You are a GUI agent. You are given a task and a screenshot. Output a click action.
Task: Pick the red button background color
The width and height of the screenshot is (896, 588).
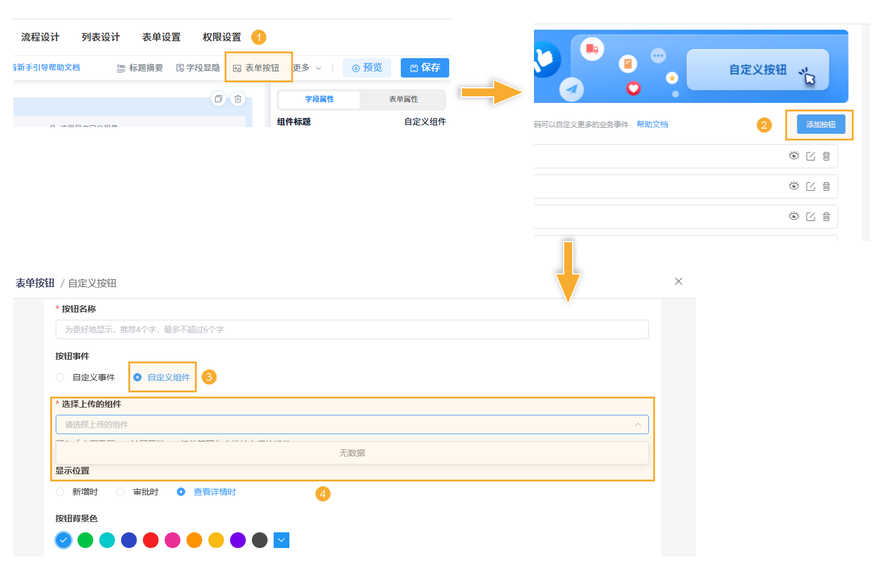point(151,540)
